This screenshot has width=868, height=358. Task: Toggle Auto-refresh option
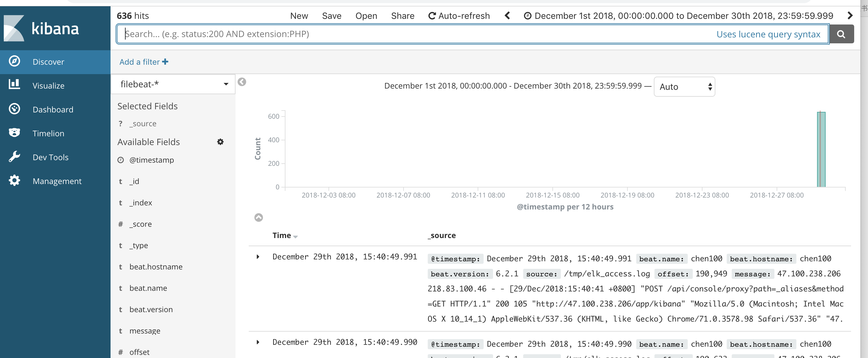click(x=459, y=16)
